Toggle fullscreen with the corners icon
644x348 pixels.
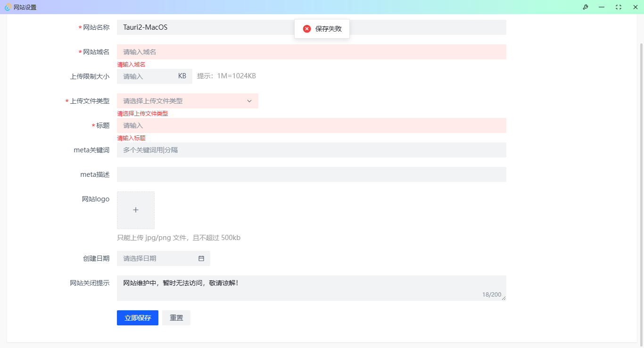[619, 7]
